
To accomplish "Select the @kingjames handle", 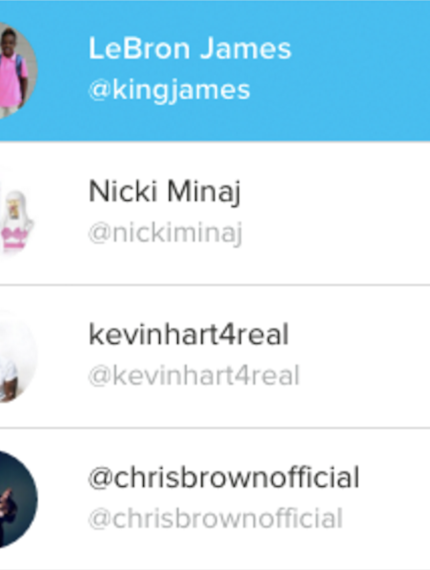I will (x=169, y=91).
